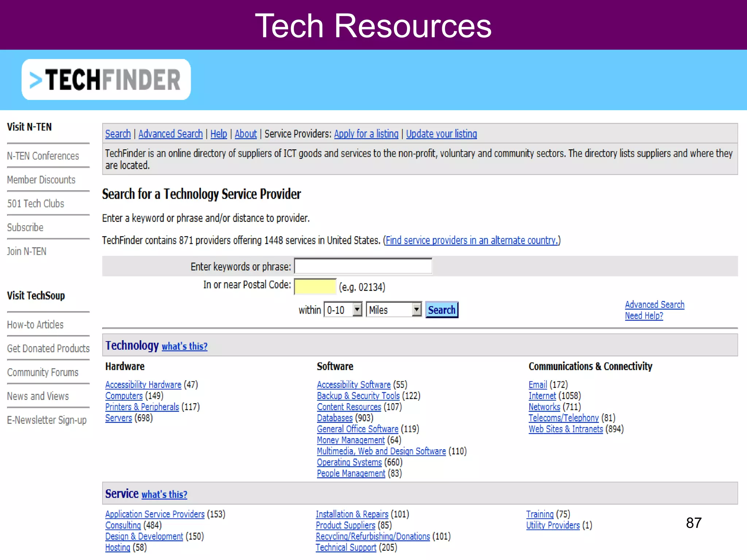Click Update your listing
Screen dimensions: 747x560
(x=441, y=134)
